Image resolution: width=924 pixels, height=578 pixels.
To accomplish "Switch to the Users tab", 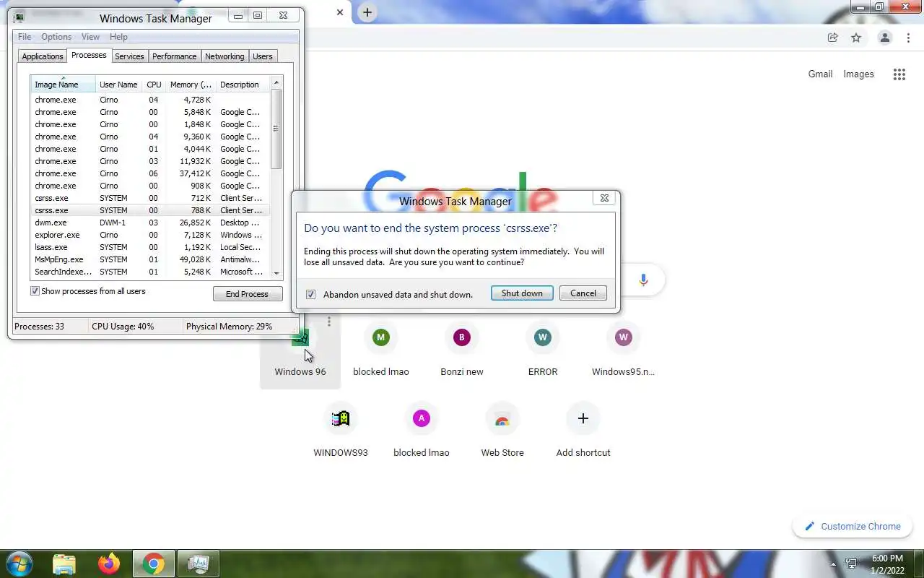I will (263, 56).
